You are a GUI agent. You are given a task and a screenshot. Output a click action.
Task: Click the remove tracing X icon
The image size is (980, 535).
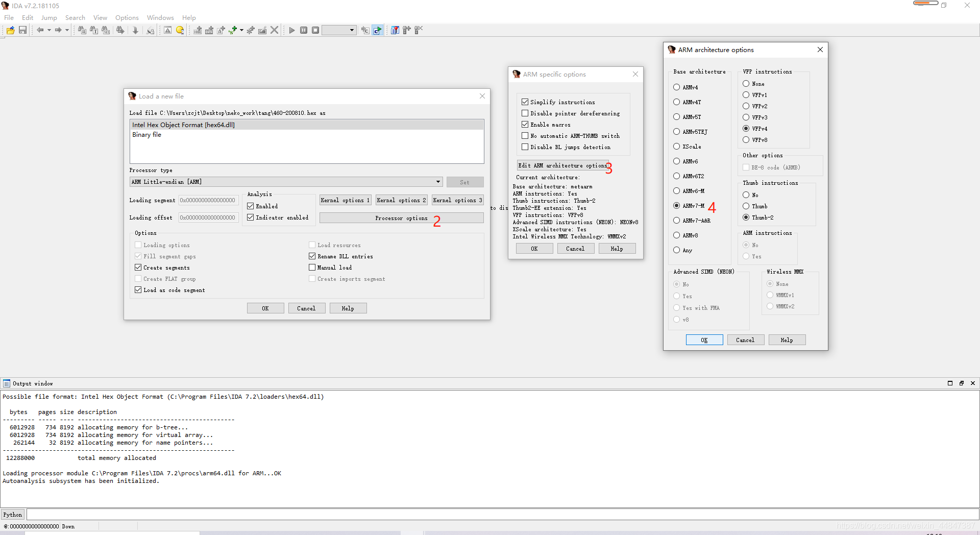click(x=419, y=30)
